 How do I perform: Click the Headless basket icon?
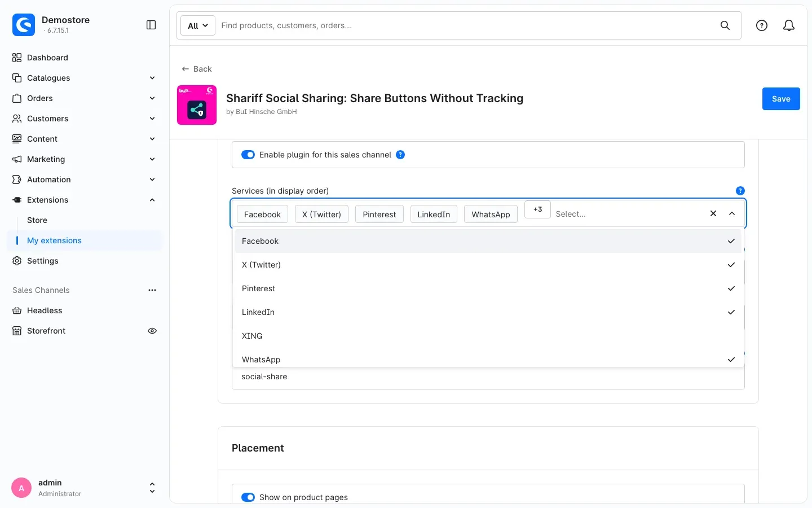point(17,310)
